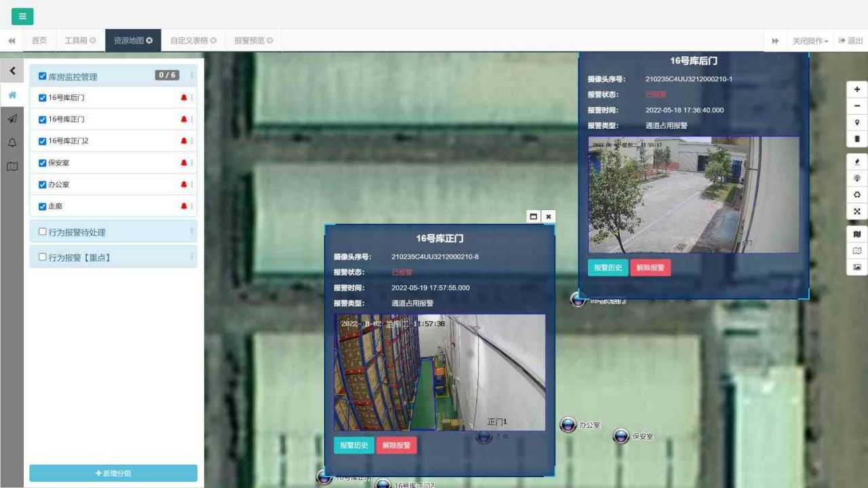
Task: Open 16号库正门 camera snapshot image
Action: point(439,372)
